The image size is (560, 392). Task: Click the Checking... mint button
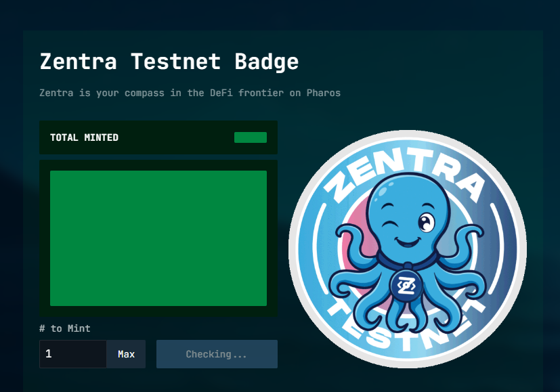(x=217, y=354)
